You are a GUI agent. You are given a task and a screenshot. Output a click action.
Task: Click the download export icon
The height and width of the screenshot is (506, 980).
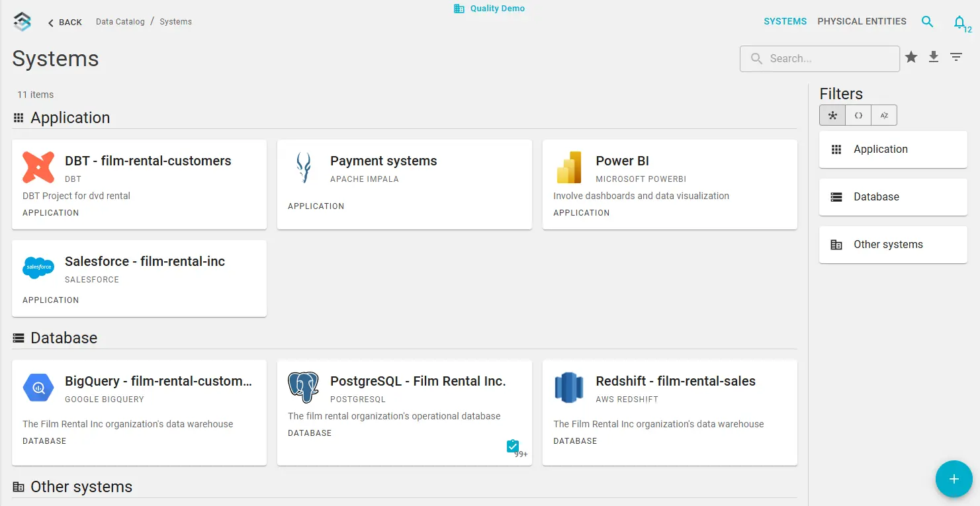(933, 58)
